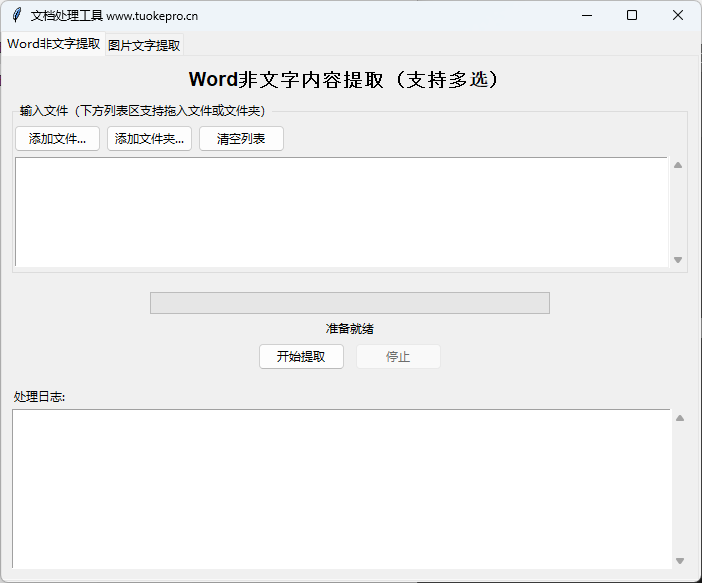Clear the list with 清空列表

[241, 139]
